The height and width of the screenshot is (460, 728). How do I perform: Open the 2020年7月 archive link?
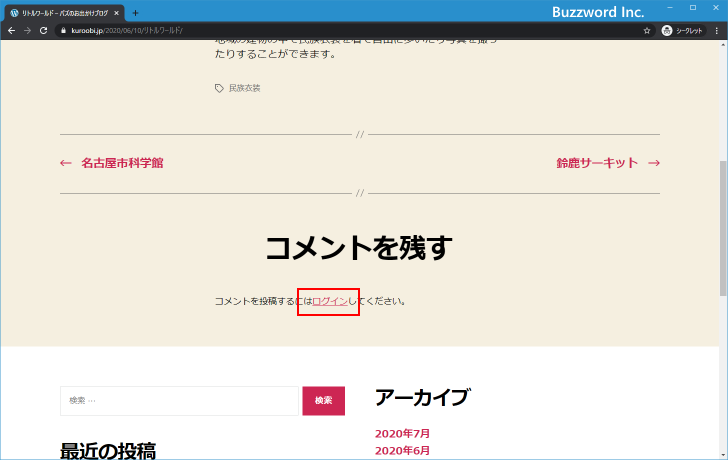(403, 434)
